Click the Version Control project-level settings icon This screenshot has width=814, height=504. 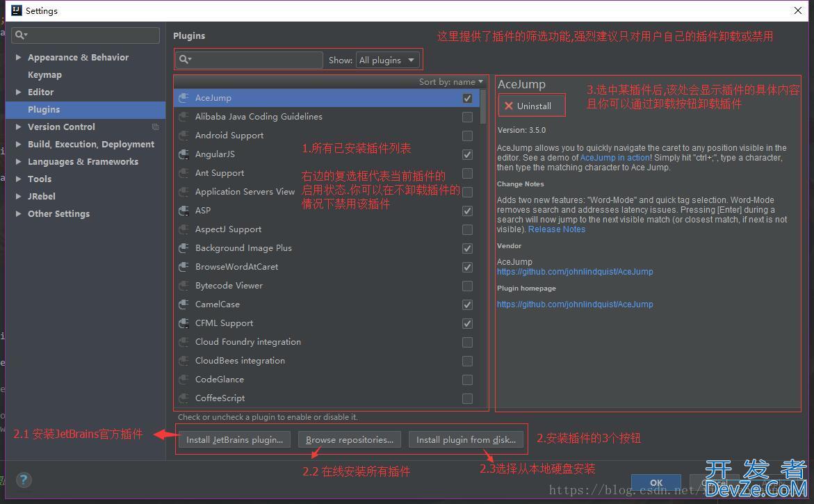[155, 127]
